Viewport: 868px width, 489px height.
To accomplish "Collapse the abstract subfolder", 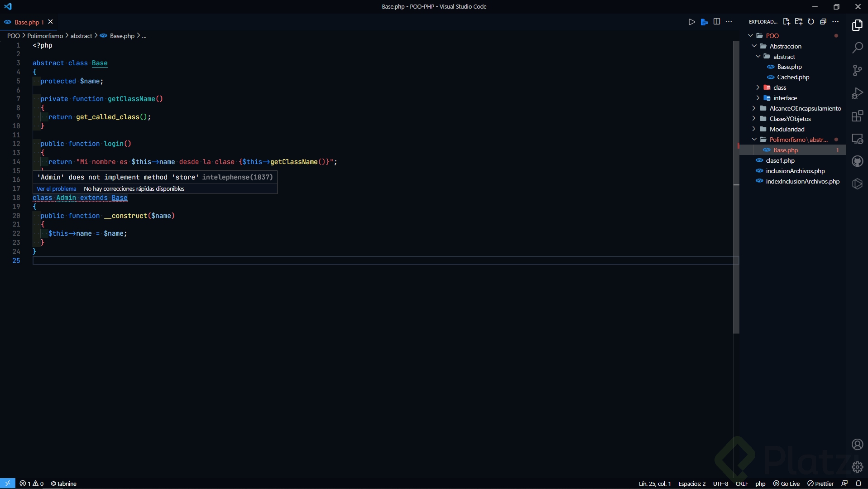I will pos(758,57).
